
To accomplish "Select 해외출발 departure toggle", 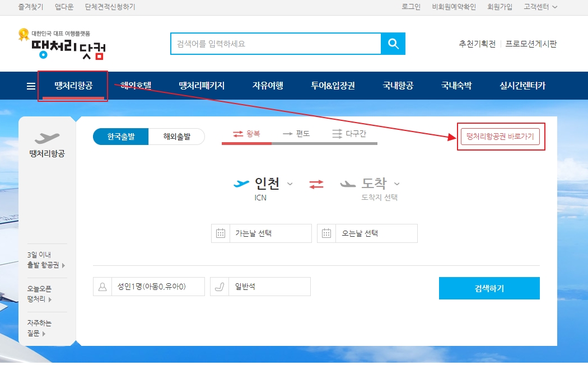I will coord(176,137).
